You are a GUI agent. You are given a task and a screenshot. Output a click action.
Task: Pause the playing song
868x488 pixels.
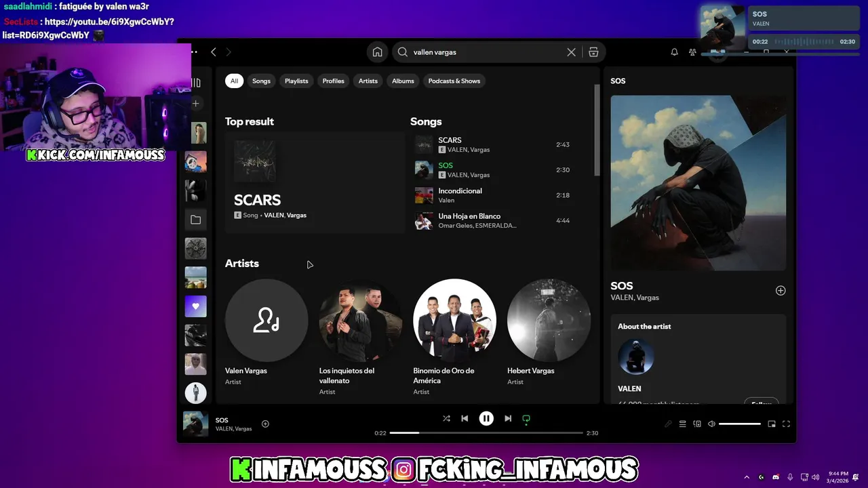486,418
